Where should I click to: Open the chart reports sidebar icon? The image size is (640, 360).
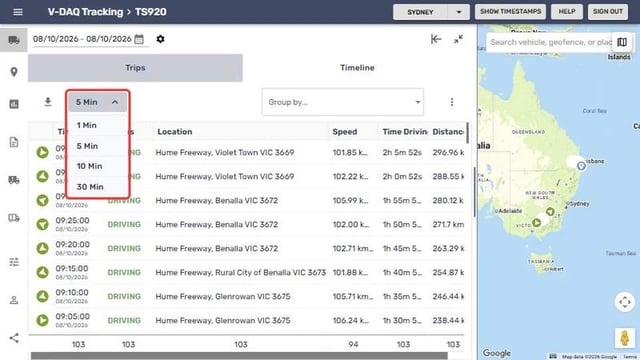[14, 104]
